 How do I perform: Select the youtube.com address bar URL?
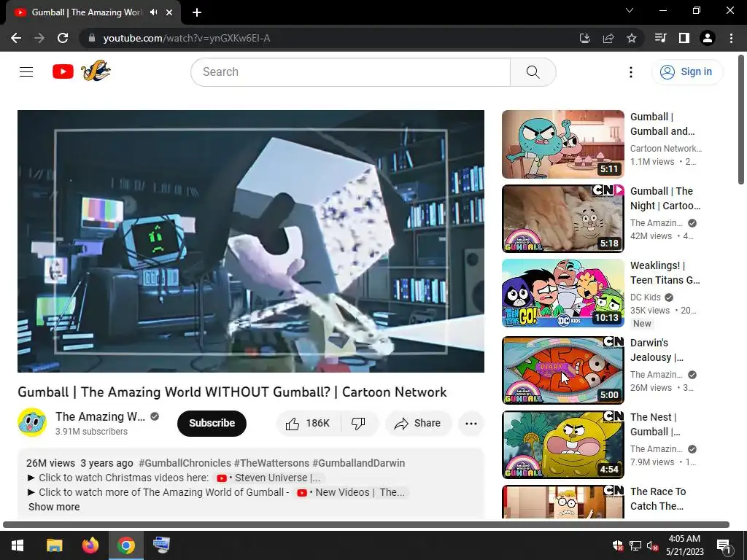(x=187, y=38)
